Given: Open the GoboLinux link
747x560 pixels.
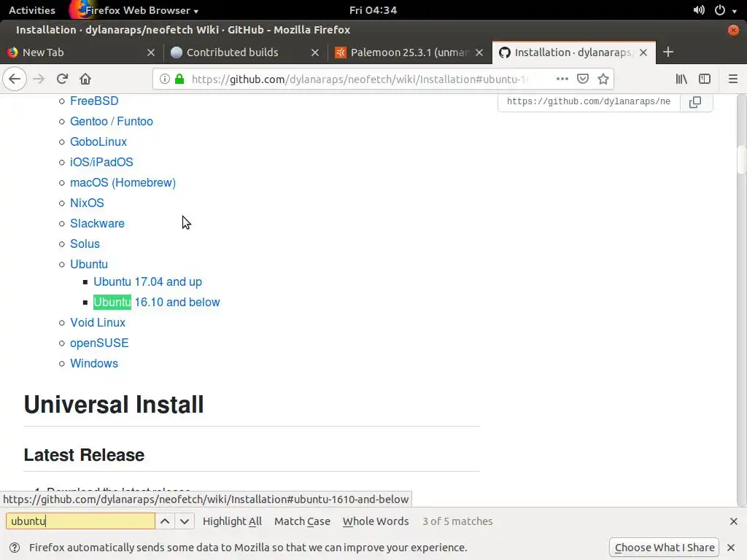Looking at the screenshot, I should tap(98, 142).
